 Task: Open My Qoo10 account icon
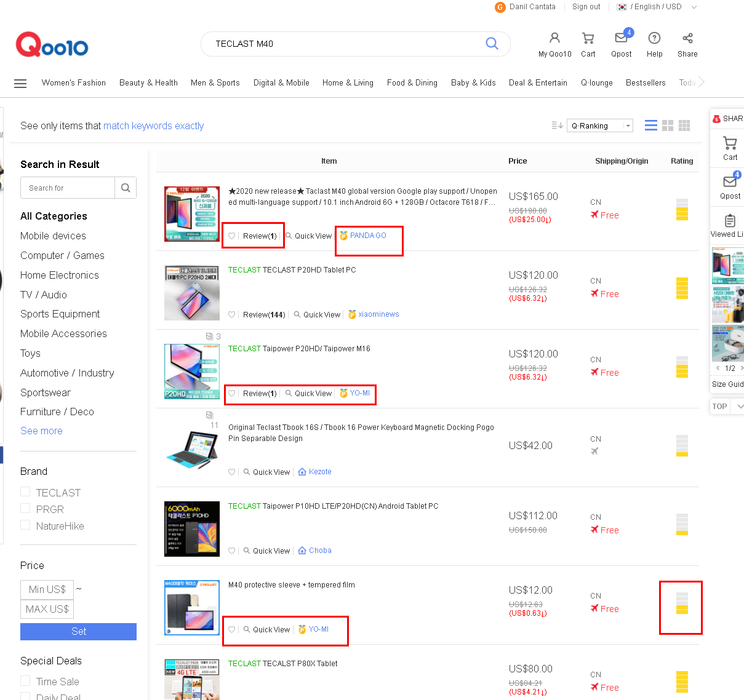point(554,38)
